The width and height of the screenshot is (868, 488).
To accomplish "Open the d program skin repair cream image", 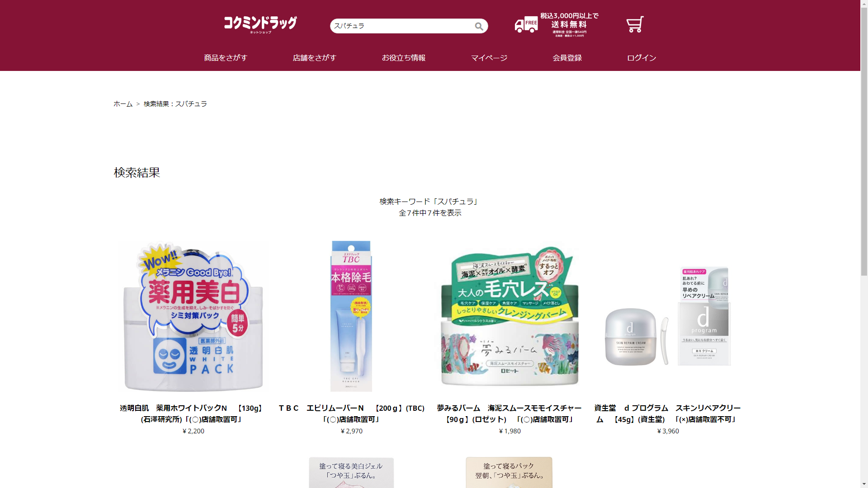I will (x=668, y=316).
